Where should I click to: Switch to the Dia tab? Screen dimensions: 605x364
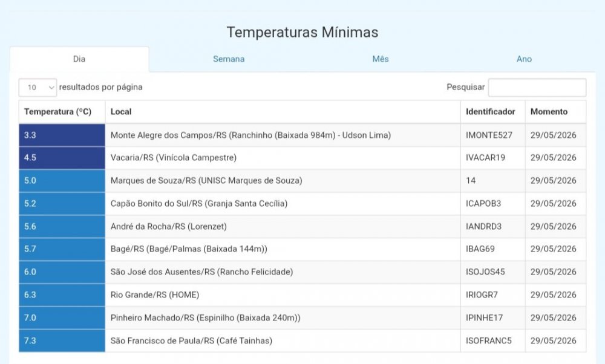pyautogui.click(x=79, y=59)
